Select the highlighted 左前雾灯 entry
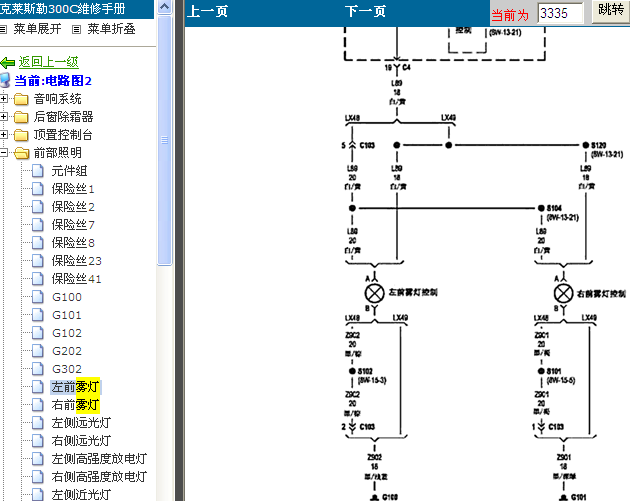 (75, 387)
